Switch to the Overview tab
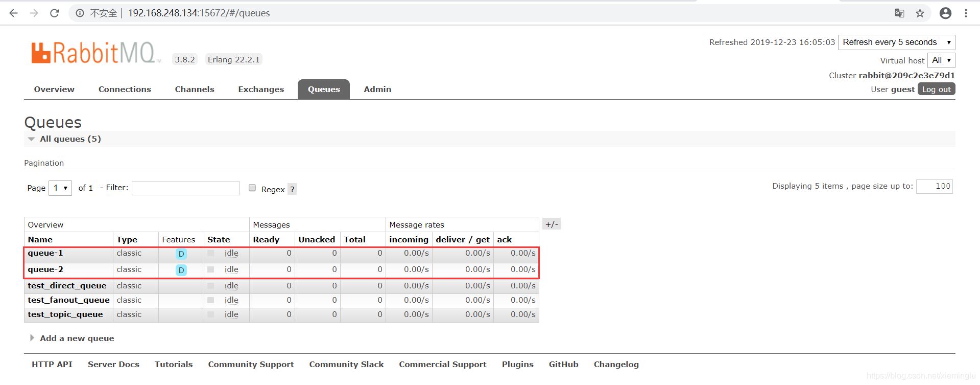This screenshot has height=385, width=980. (54, 89)
